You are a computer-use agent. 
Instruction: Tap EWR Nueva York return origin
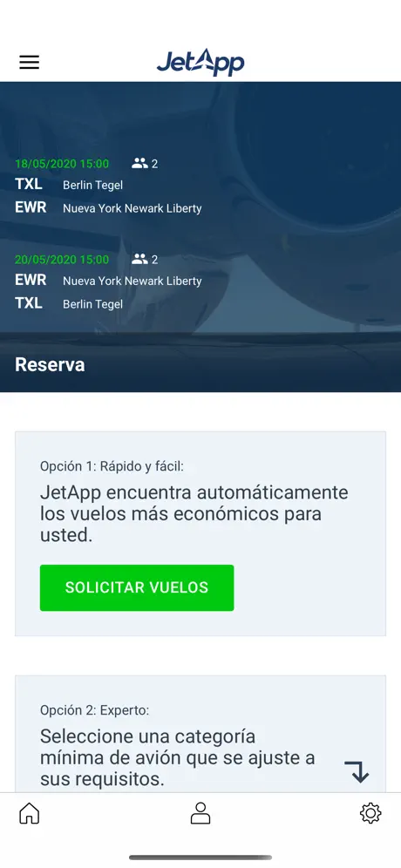pyautogui.click(x=108, y=280)
